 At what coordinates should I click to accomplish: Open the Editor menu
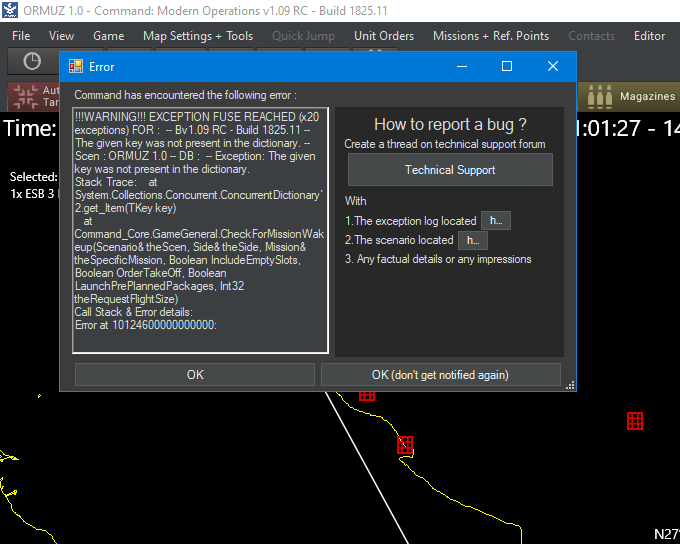[x=649, y=36]
